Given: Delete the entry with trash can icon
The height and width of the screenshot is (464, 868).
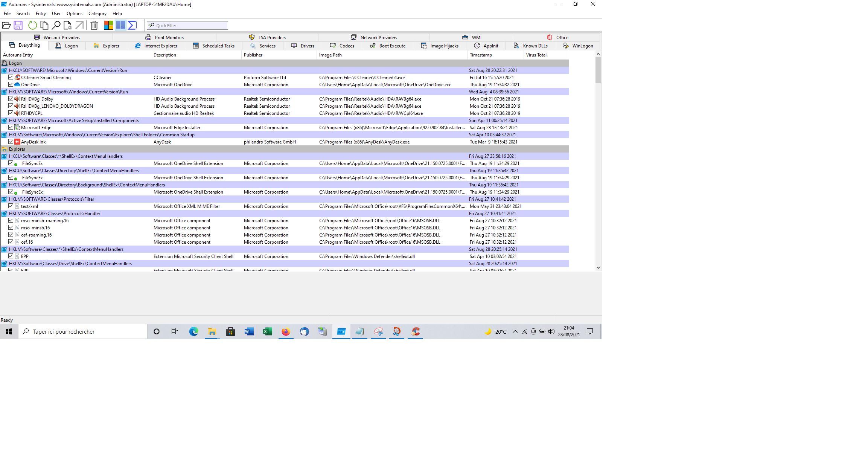Looking at the screenshot, I should 94,25.
